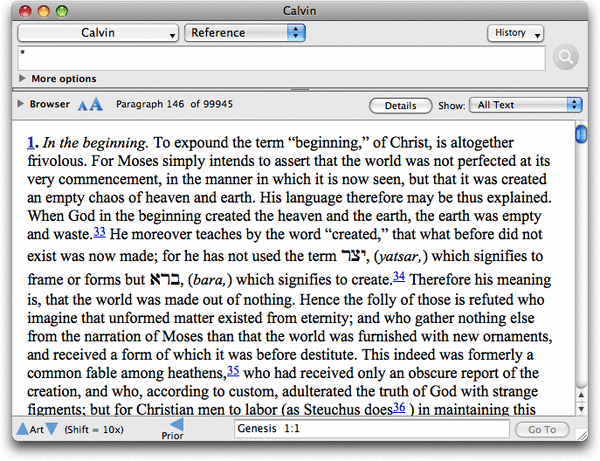Click the Hebrew word before (bara,)
This screenshot has height=461, width=600.
pyautogui.click(x=165, y=279)
